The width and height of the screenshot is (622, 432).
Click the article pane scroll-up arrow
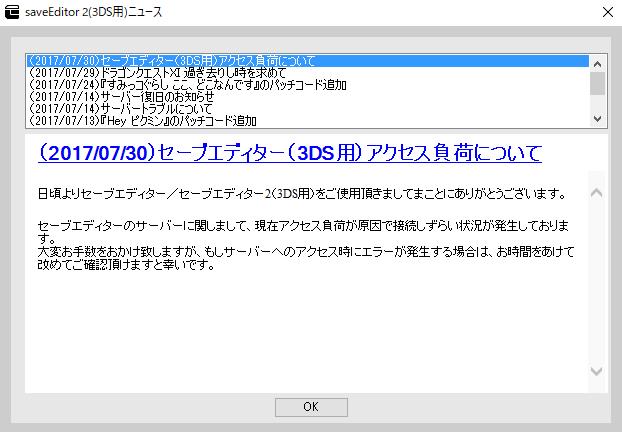coord(597,192)
